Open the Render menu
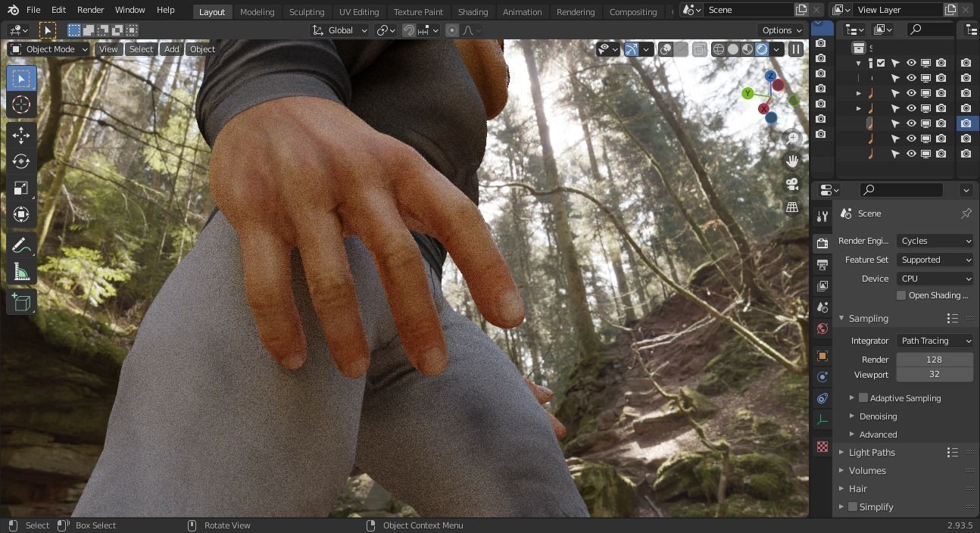The width and height of the screenshot is (980, 533). click(x=90, y=10)
